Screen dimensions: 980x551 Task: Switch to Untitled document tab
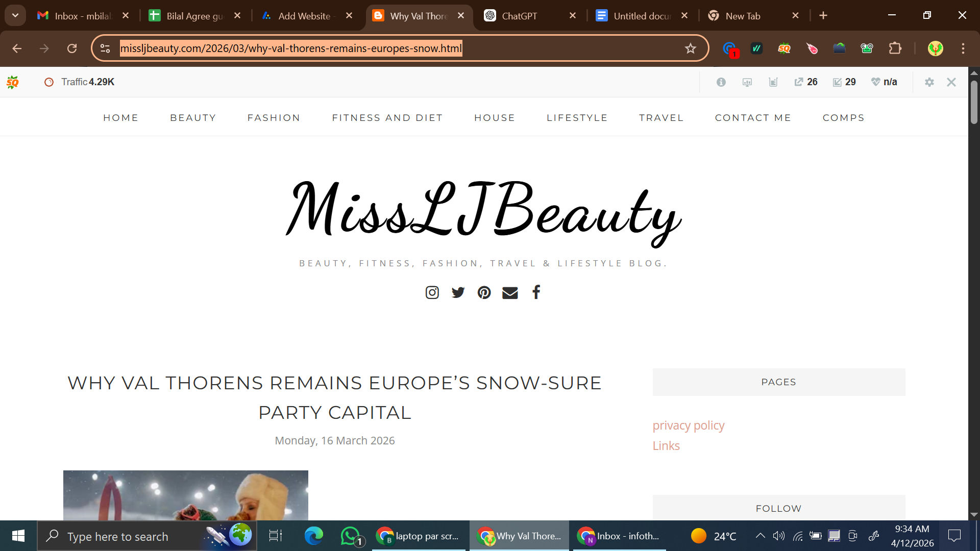coord(641,16)
